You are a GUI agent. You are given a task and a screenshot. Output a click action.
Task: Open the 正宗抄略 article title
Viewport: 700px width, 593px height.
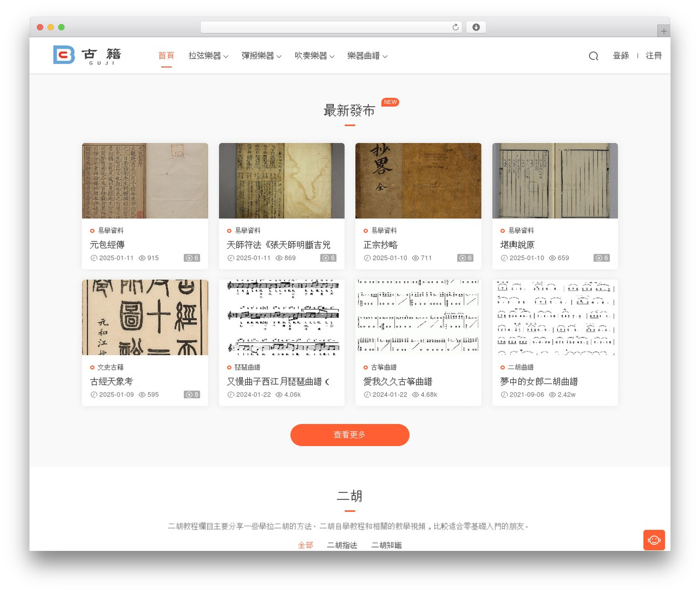[x=381, y=245]
